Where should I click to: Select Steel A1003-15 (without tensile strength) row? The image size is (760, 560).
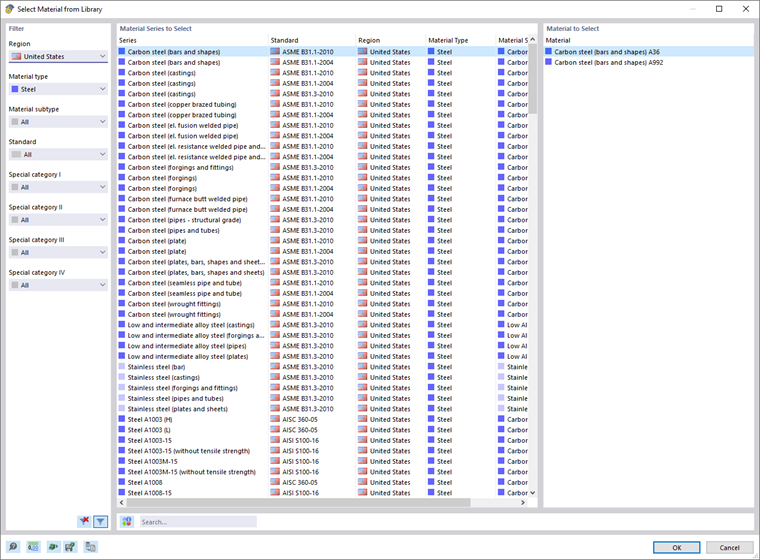323,451
